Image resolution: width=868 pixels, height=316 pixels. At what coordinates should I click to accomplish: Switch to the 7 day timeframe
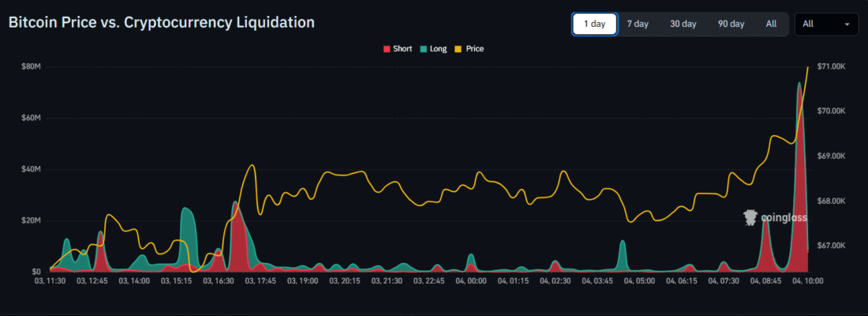[638, 24]
